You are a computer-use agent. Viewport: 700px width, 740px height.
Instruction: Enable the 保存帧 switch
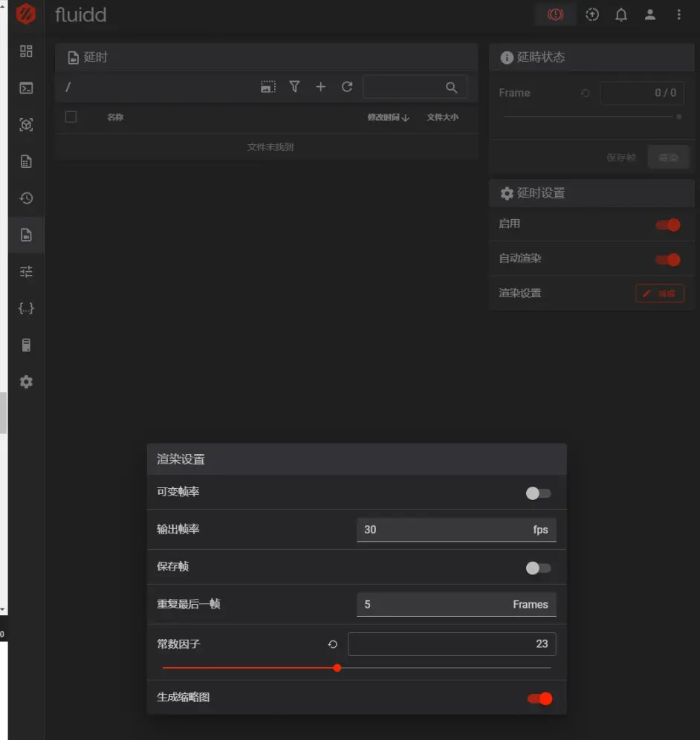(x=538, y=568)
